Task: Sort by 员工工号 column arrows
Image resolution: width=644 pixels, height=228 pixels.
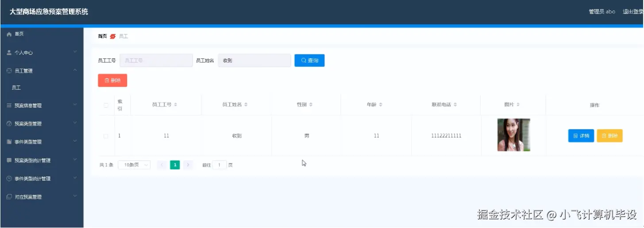Action: point(175,105)
